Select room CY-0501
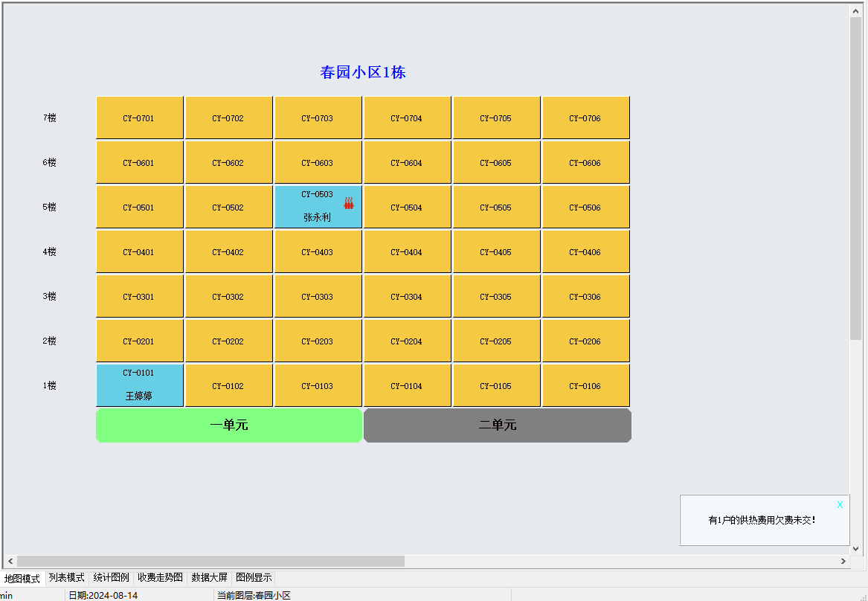The image size is (868, 601). pyautogui.click(x=140, y=207)
